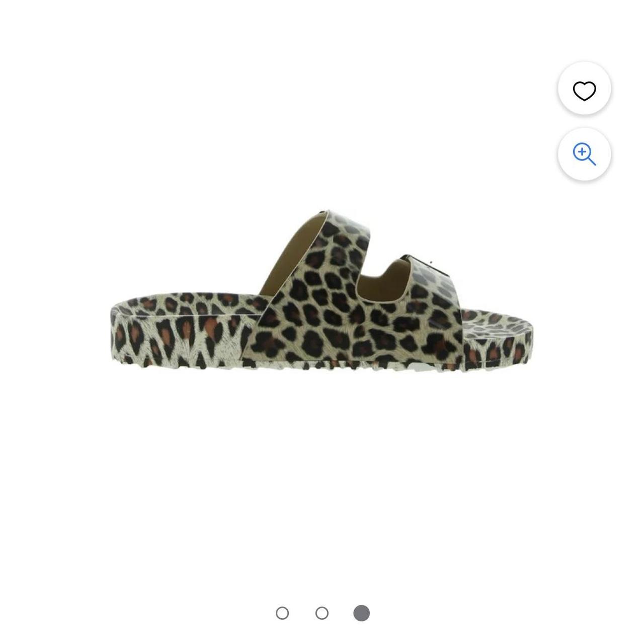Select the second carousel dot

click(x=322, y=613)
